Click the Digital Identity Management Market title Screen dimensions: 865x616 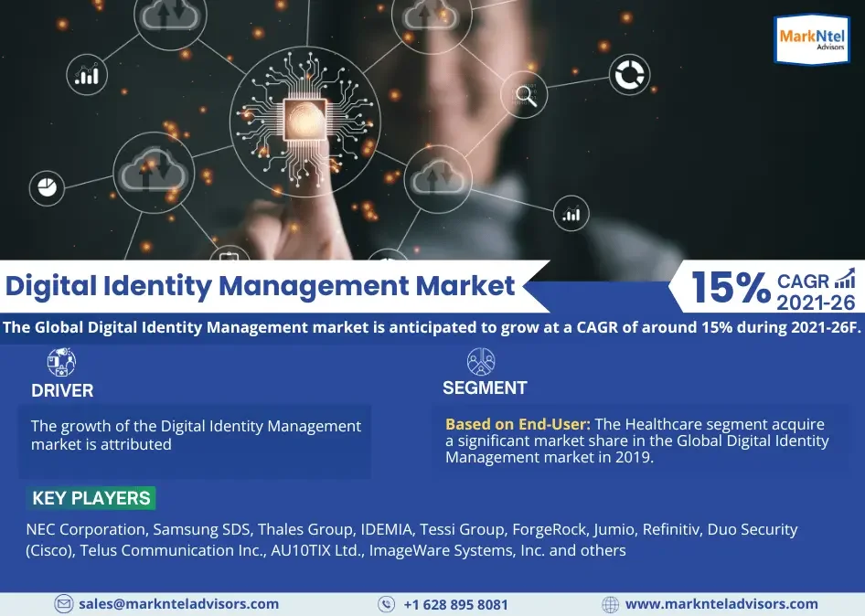click(261, 286)
